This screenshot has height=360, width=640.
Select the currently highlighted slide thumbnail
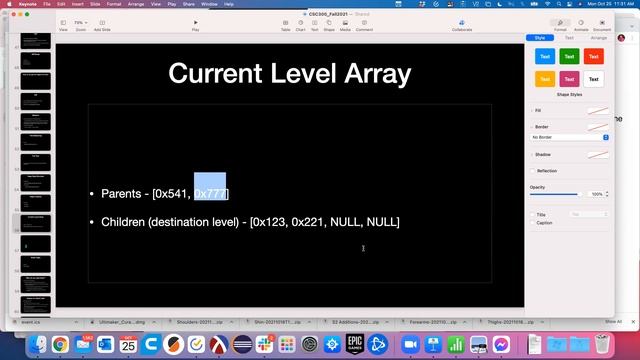[36, 223]
